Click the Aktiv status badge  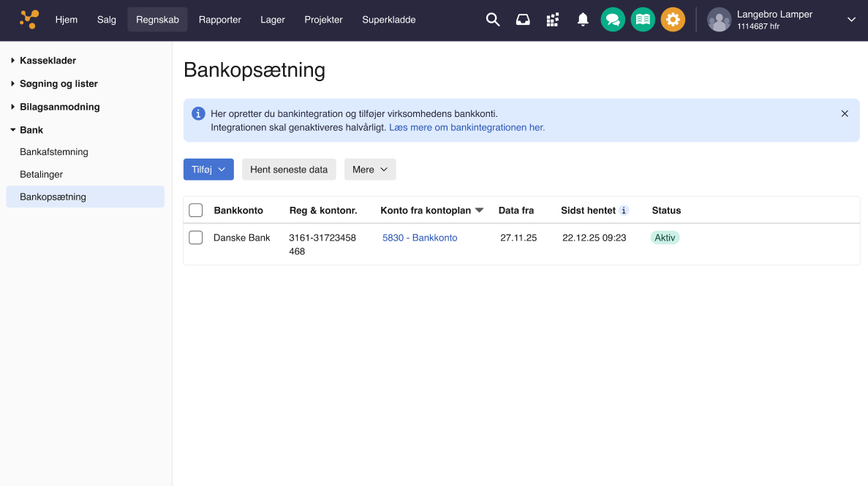665,237
